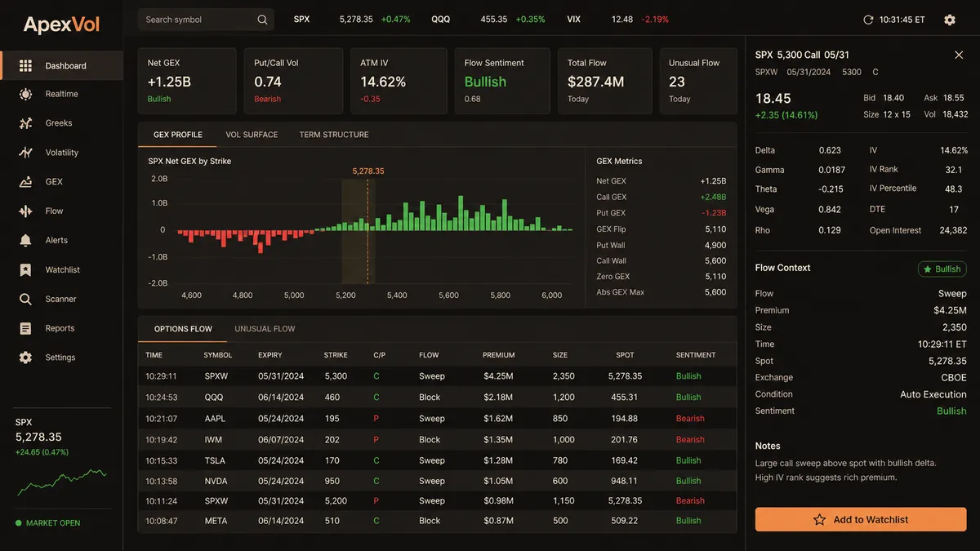This screenshot has width=980, height=551.
Task: Click the Exchange CBOE value
Action: pos(953,377)
